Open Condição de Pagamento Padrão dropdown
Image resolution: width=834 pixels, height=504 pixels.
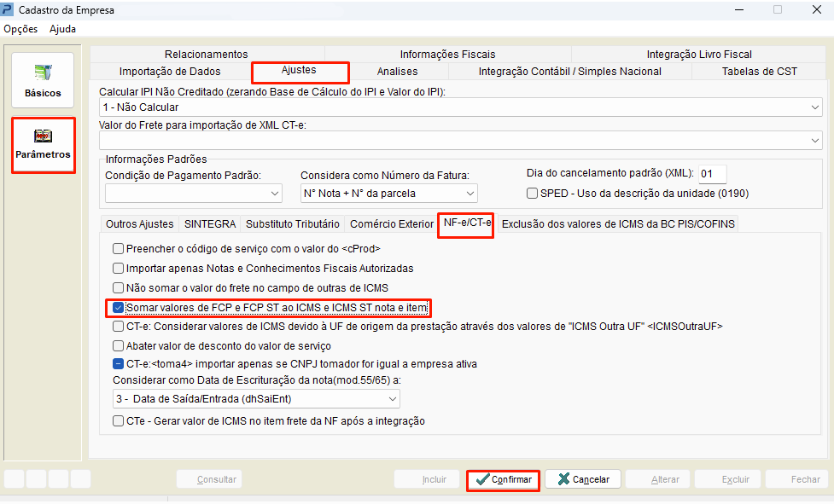coord(194,194)
